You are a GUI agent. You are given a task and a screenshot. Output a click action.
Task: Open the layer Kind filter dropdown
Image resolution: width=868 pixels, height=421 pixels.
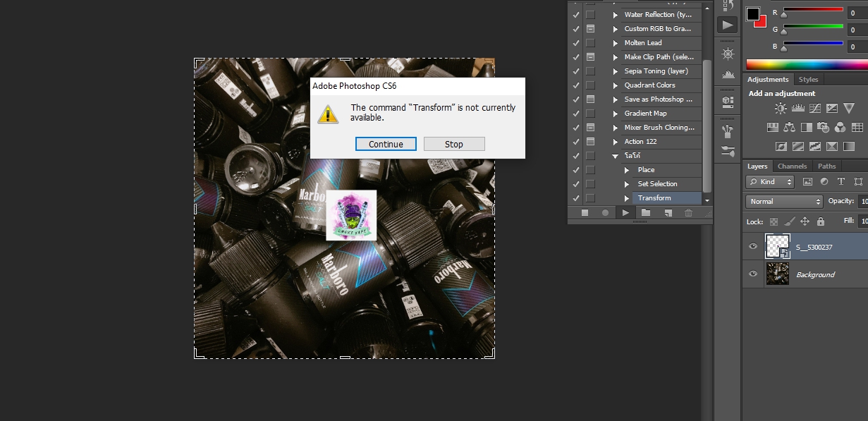pyautogui.click(x=770, y=181)
